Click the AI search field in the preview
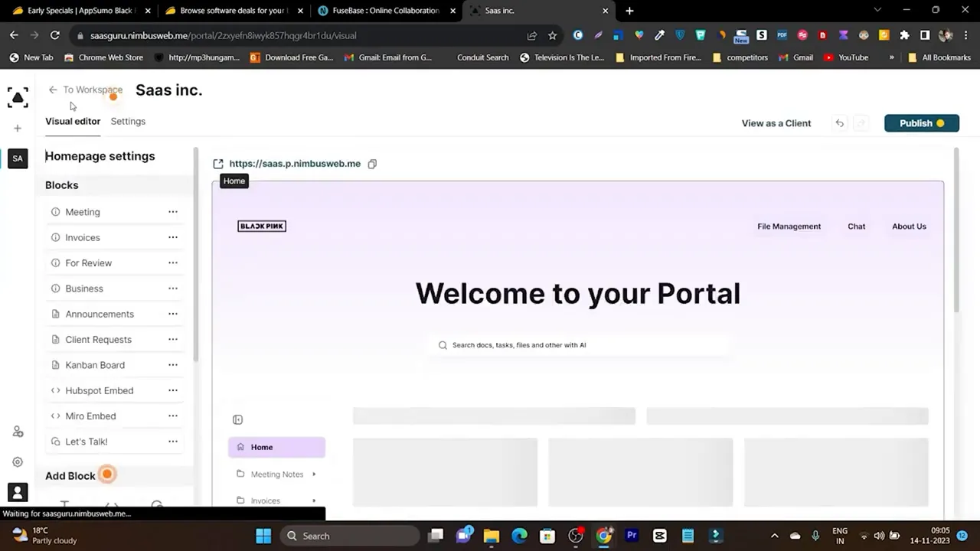The height and width of the screenshot is (551, 980). (577, 344)
